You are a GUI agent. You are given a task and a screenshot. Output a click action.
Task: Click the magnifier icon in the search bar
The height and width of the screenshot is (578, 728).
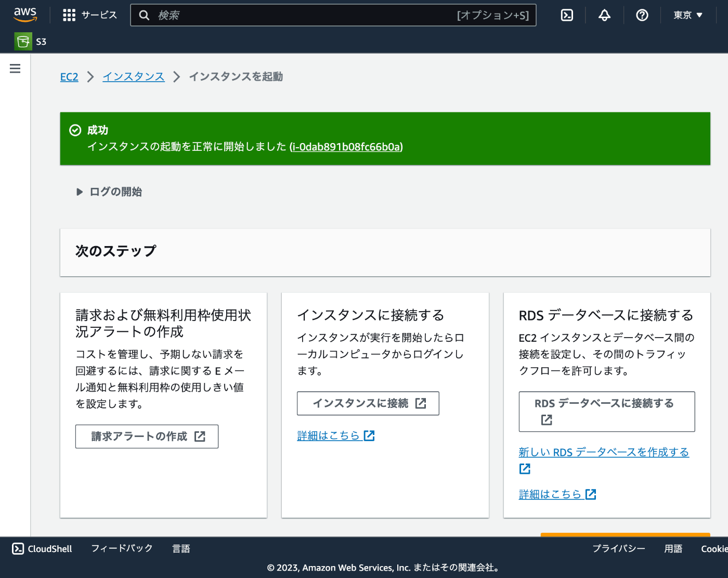144,15
